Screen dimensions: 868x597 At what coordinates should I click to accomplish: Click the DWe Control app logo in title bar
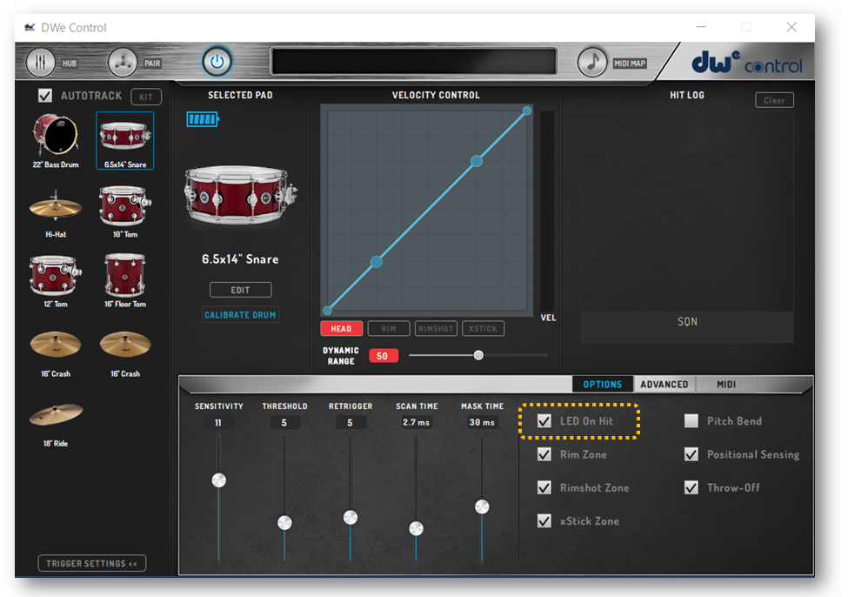coord(30,28)
